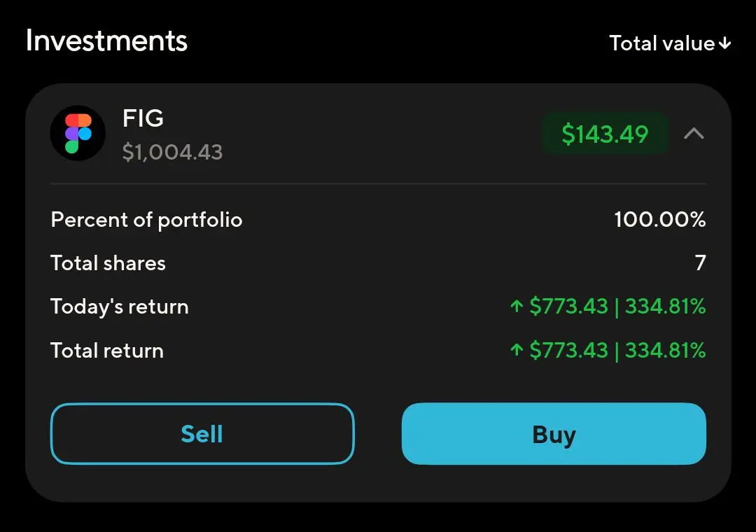This screenshot has height=532, width=756.
Task: Click Total return $773.43 | 334.81% value
Action: click(x=617, y=350)
